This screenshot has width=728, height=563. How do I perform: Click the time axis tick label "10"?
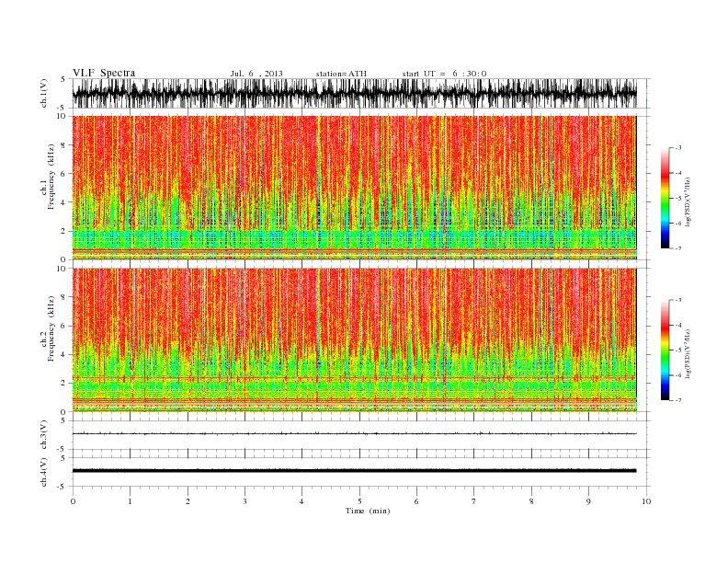646,501
